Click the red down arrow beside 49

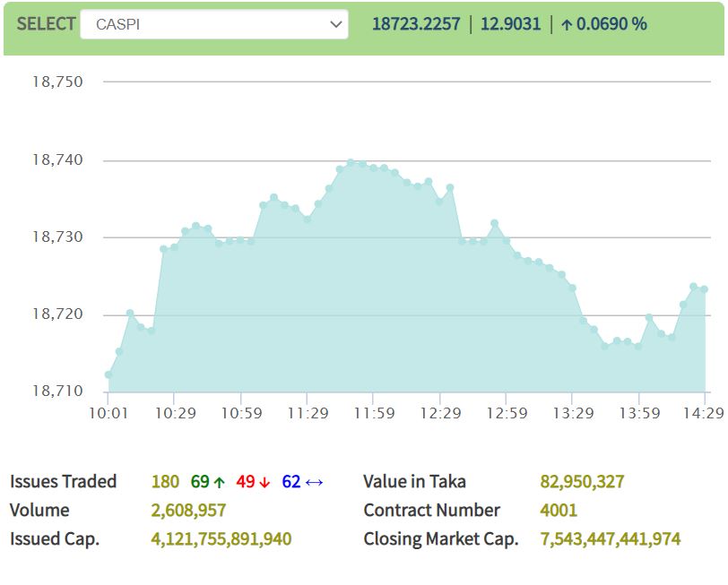coord(264,482)
